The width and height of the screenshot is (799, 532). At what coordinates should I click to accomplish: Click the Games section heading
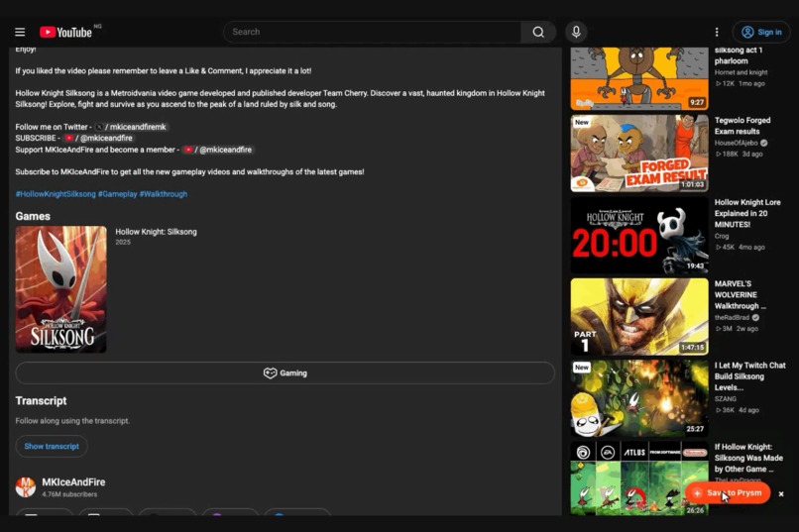33,216
